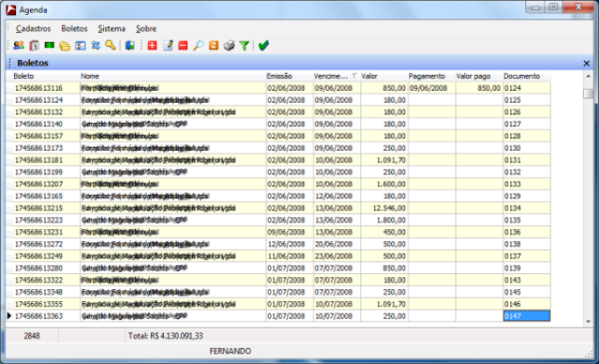Open the clients (people) toolbar icon
Screen dimensions: 599x364
[19, 46]
